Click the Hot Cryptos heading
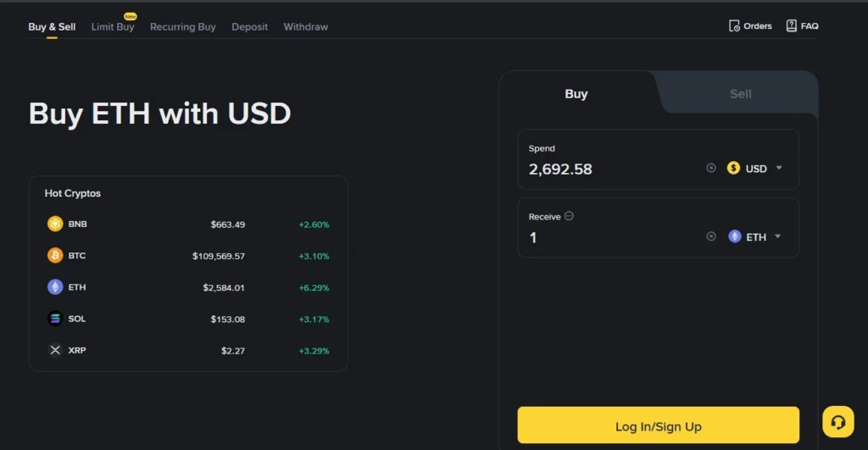Image resolution: width=868 pixels, height=450 pixels. pyautogui.click(x=73, y=193)
